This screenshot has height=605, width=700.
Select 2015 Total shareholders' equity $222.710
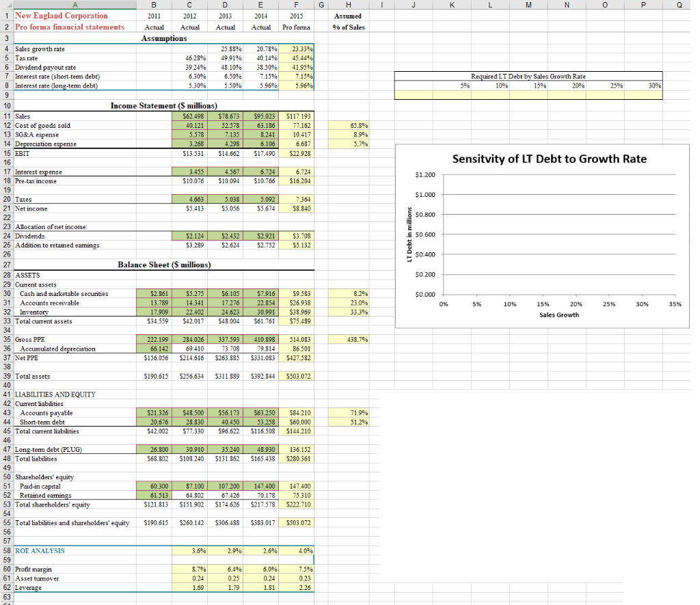tap(297, 505)
